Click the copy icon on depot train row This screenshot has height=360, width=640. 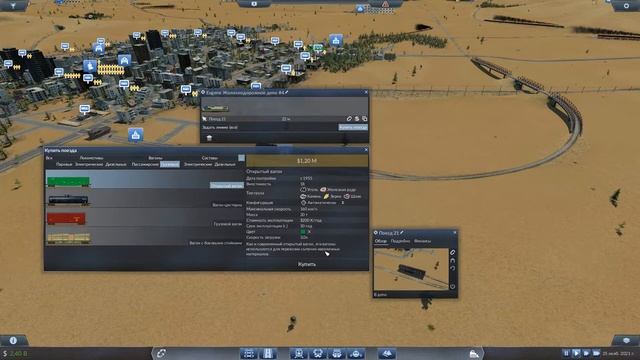click(x=364, y=119)
